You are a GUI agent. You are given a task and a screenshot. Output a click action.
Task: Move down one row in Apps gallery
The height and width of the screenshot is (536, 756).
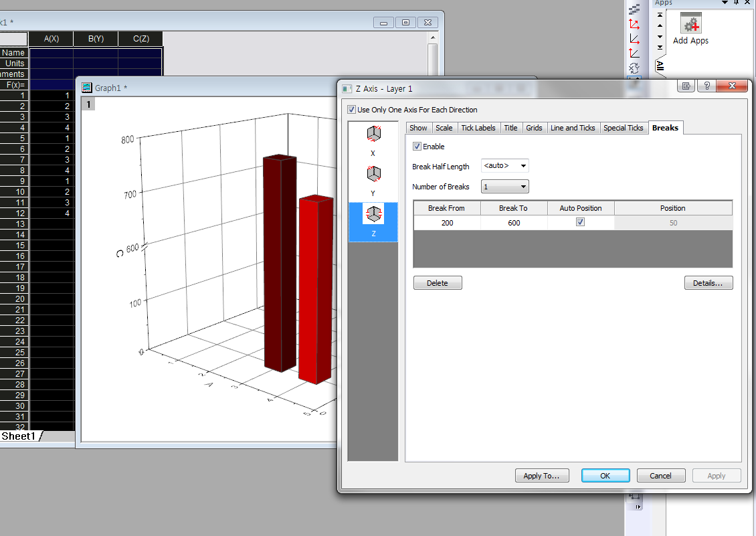pyautogui.click(x=660, y=37)
